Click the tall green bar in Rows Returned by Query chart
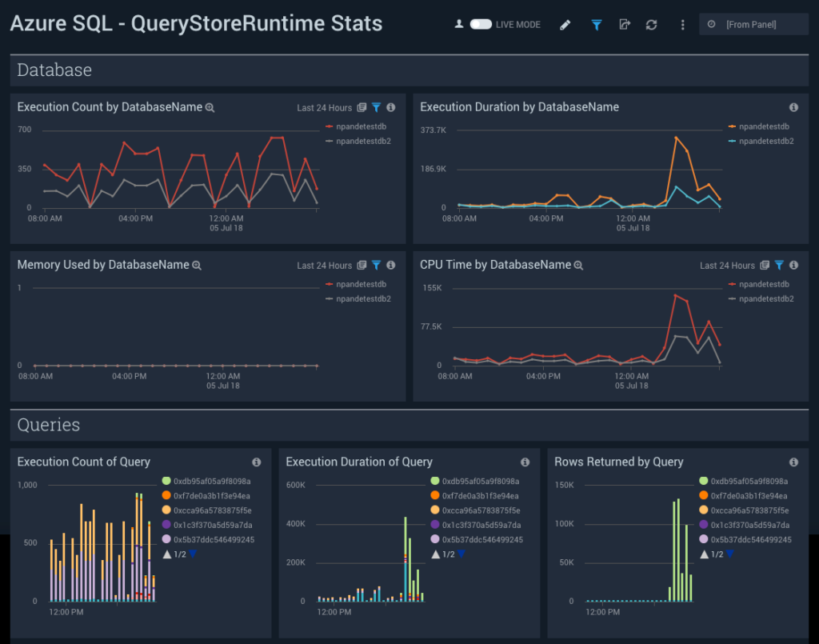This screenshot has width=819, height=644. (x=678, y=550)
